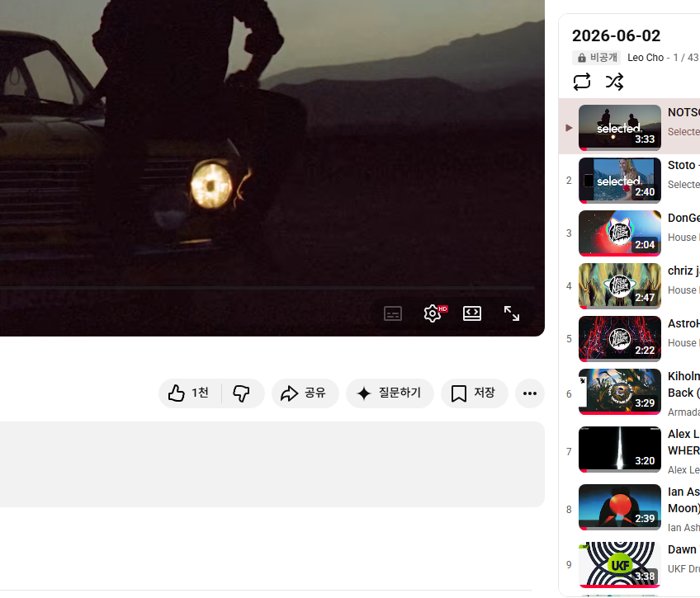Seek using the video progress bar

(267, 288)
